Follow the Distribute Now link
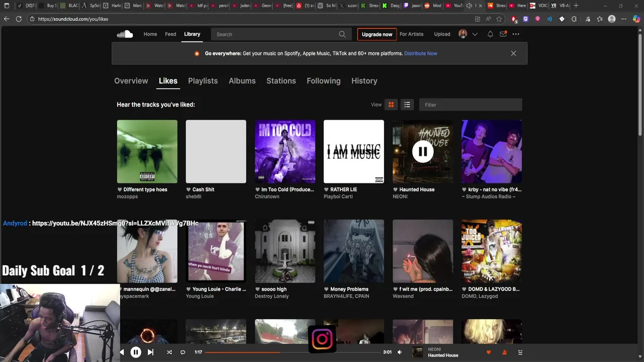The image size is (644, 362). click(421, 53)
